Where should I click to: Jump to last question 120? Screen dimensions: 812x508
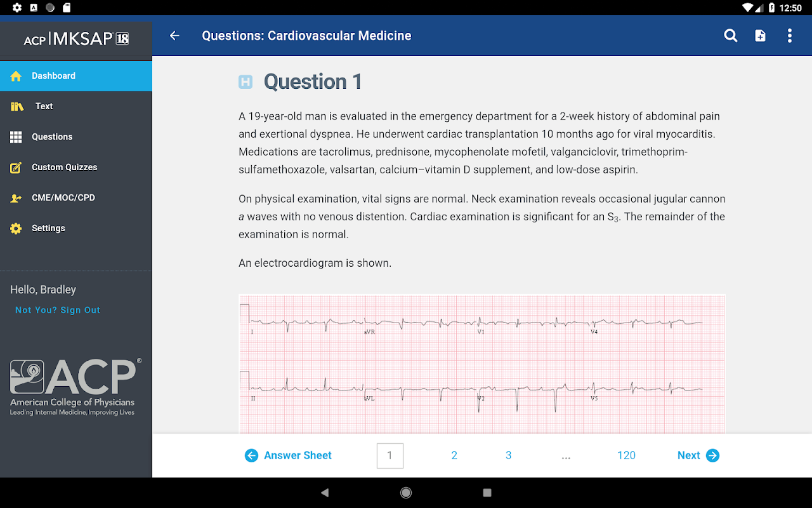pyautogui.click(x=626, y=455)
